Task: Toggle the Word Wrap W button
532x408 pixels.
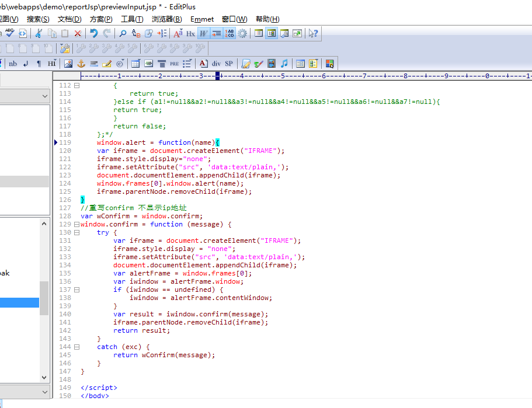Action: point(203,33)
